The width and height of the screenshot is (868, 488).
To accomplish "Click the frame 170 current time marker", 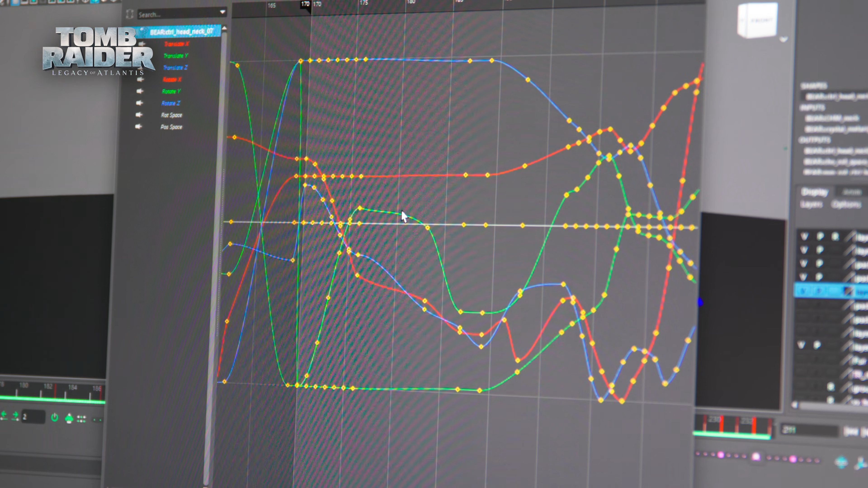I will click(305, 4).
